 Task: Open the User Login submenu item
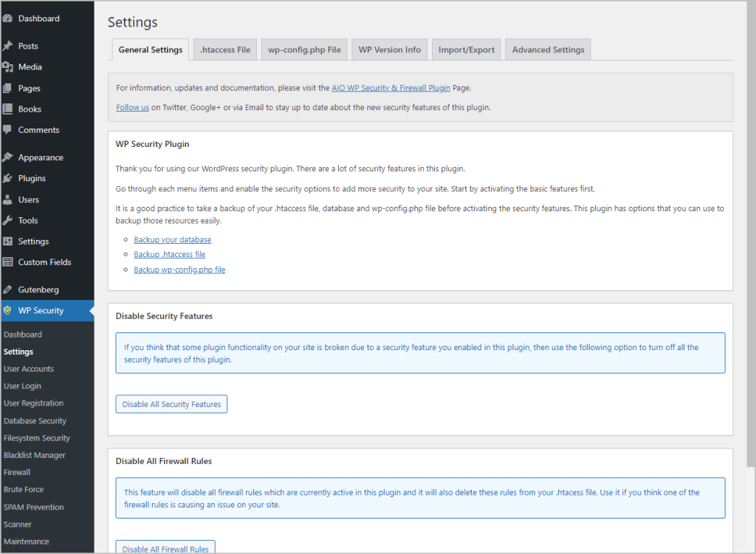click(22, 386)
